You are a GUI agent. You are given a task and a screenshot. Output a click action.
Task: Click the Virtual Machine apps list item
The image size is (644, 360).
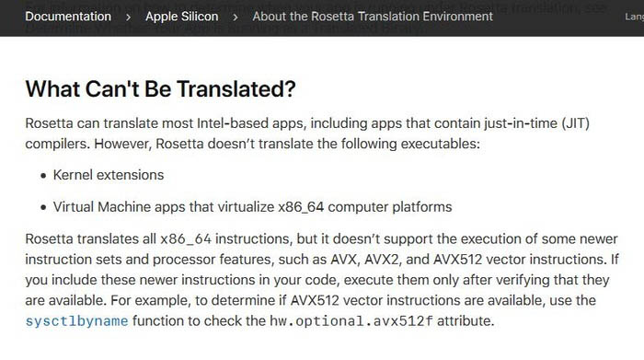click(x=253, y=207)
